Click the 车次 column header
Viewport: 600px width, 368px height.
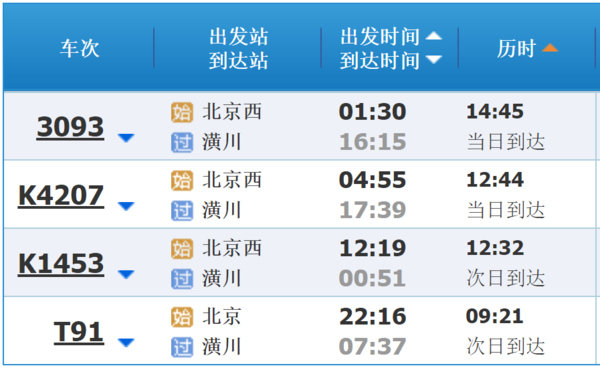[x=79, y=48]
